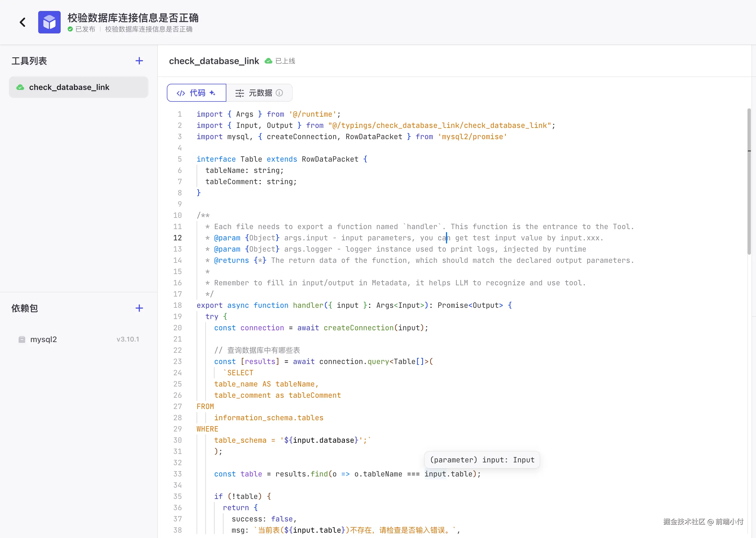756x538 pixels.
Task: Click the green cloud online status icon
Action: [268, 61]
